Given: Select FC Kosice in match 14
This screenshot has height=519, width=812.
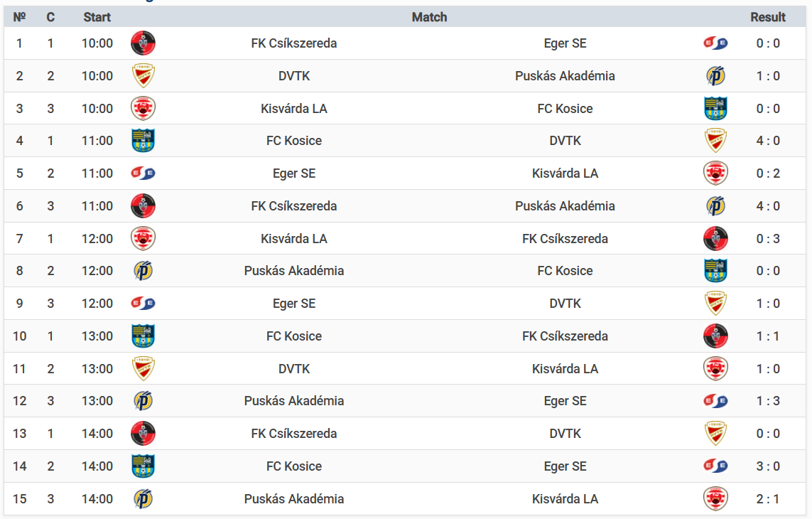Looking at the screenshot, I should (293, 466).
